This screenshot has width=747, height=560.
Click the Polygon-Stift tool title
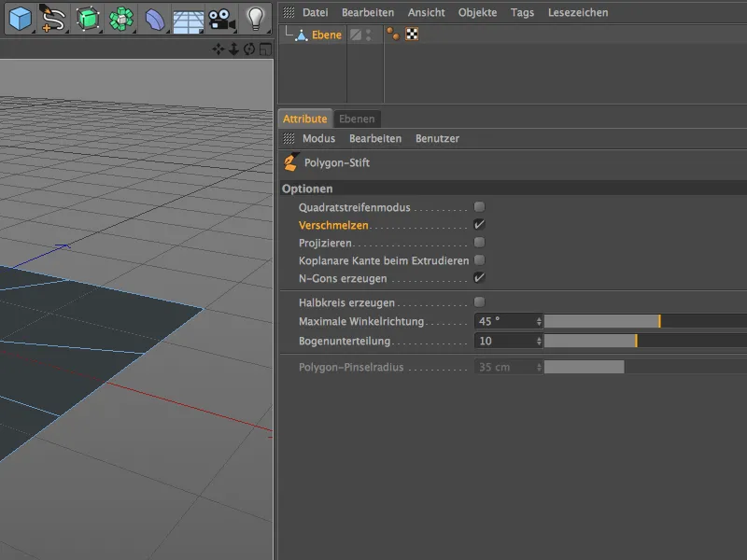point(337,162)
